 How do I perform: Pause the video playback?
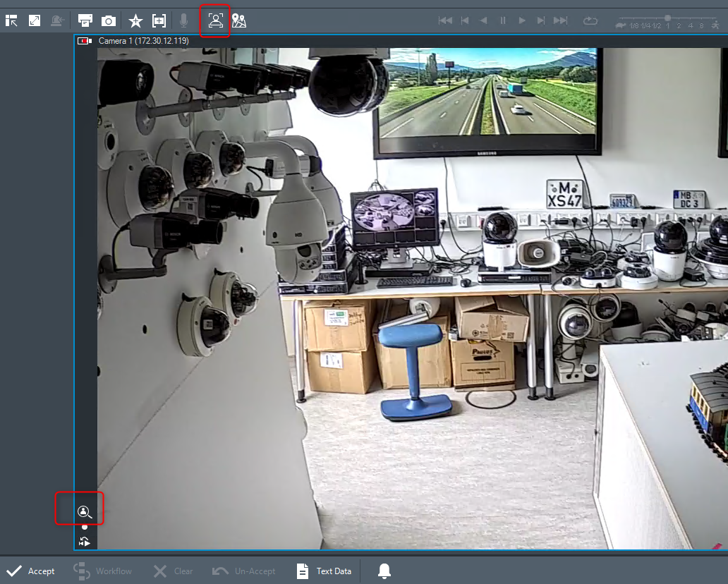coord(503,20)
